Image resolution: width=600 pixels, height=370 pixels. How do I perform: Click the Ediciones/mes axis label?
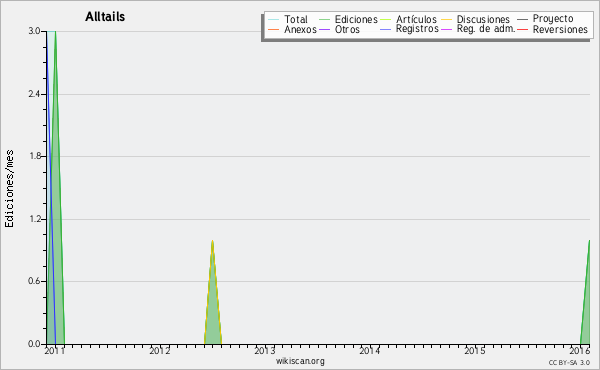[9, 189]
